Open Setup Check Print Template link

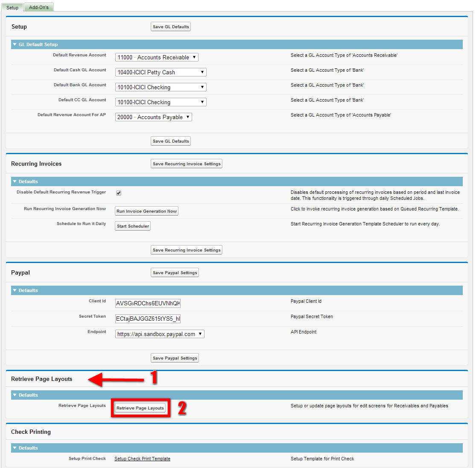[142, 459]
